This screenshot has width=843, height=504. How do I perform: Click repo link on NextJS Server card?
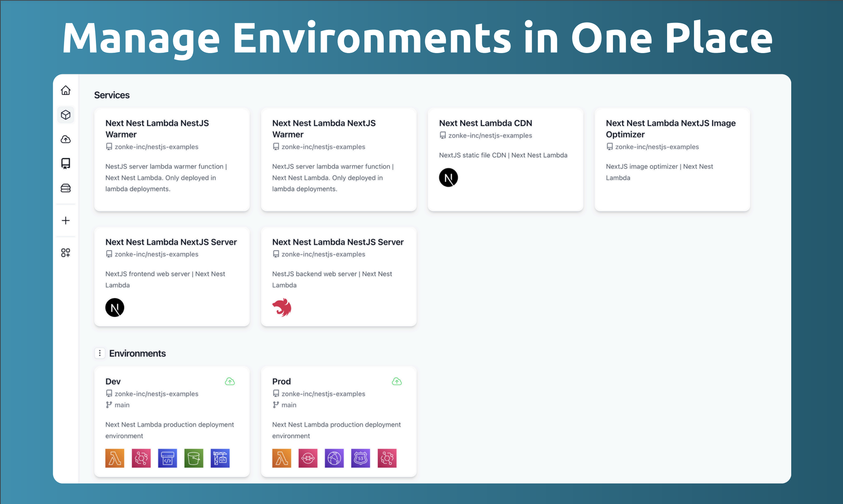click(x=156, y=254)
